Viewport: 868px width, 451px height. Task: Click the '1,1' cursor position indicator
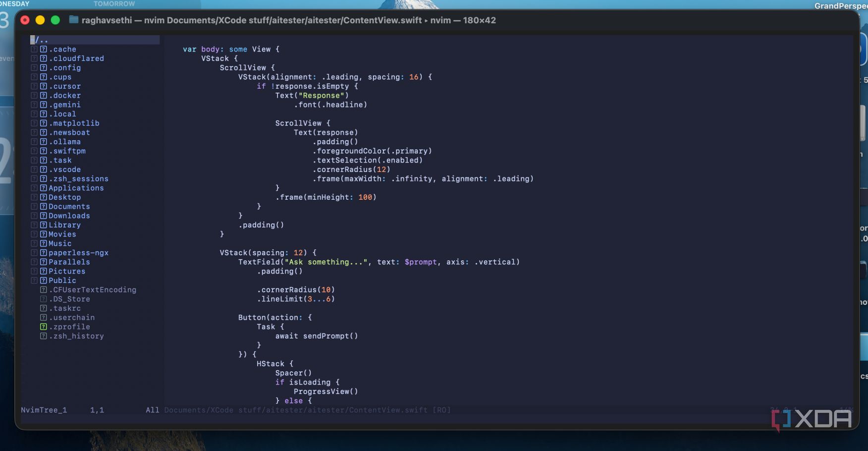[x=97, y=410]
